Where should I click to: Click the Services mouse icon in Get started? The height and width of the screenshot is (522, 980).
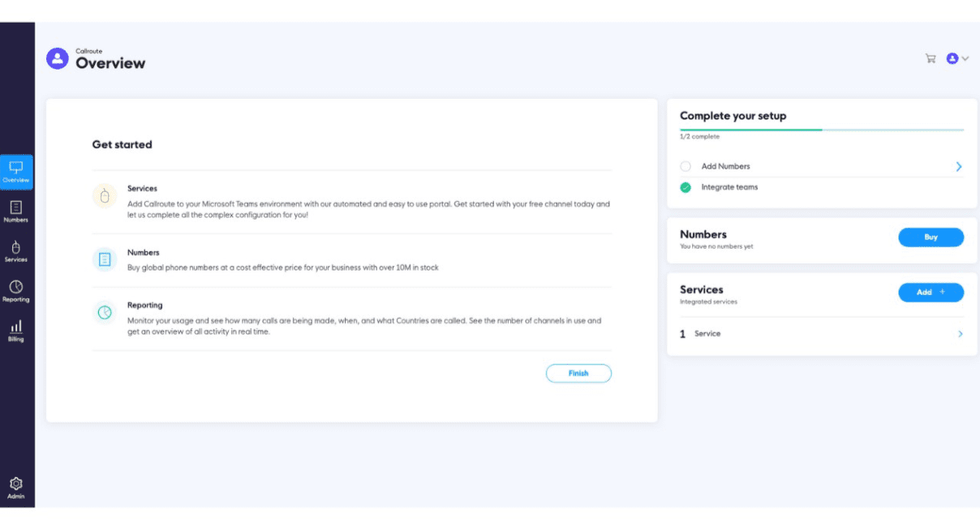(104, 196)
